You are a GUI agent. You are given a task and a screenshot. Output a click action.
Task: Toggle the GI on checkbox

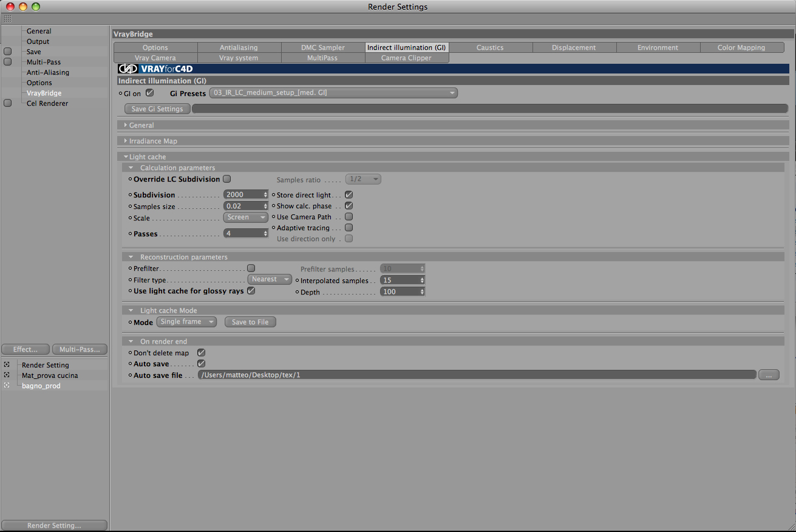[149, 93]
